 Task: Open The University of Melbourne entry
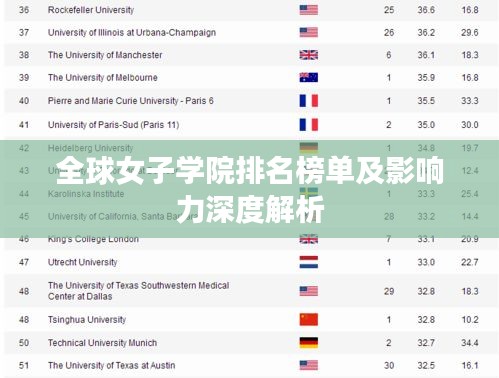(103, 77)
